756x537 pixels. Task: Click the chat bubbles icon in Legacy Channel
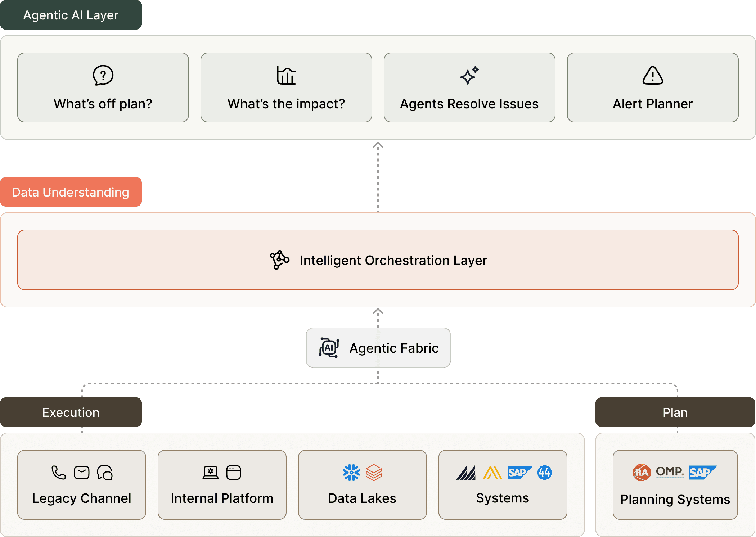pos(105,473)
